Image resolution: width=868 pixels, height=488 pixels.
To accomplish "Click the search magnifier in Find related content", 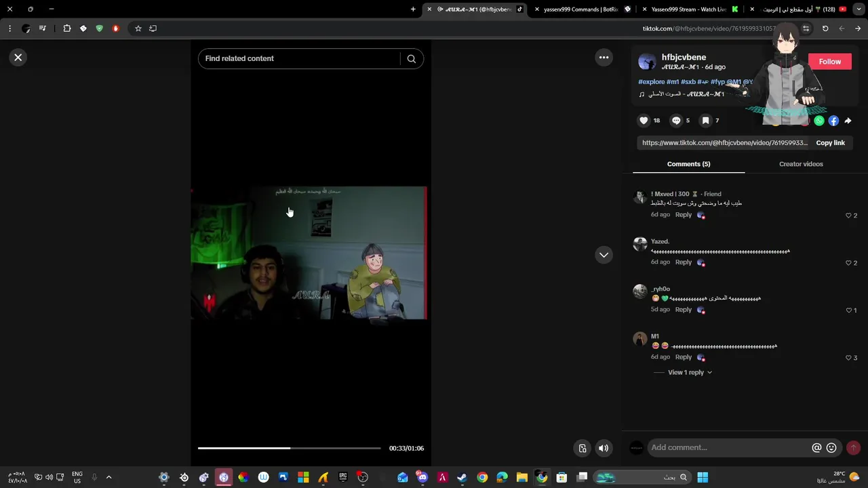I will (x=411, y=59).
